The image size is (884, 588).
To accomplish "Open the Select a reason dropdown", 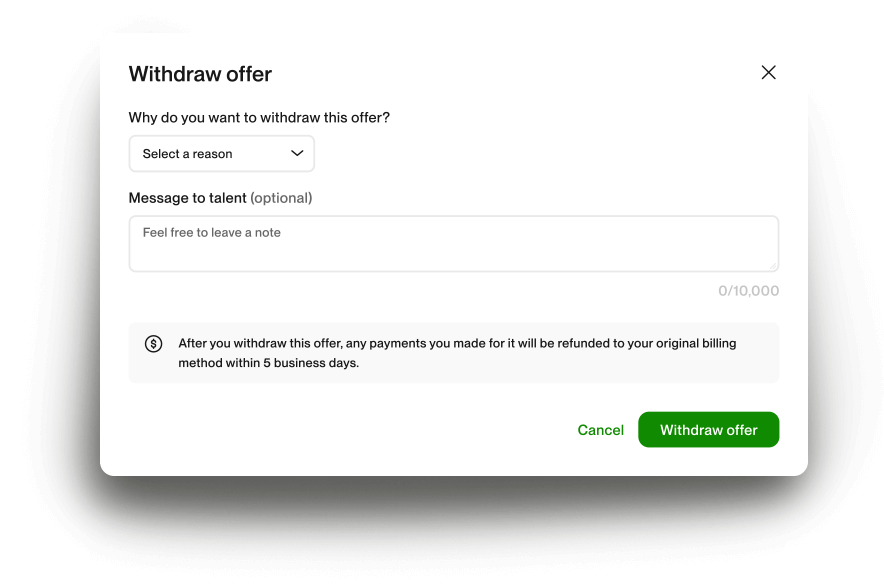I will (221, 154).
